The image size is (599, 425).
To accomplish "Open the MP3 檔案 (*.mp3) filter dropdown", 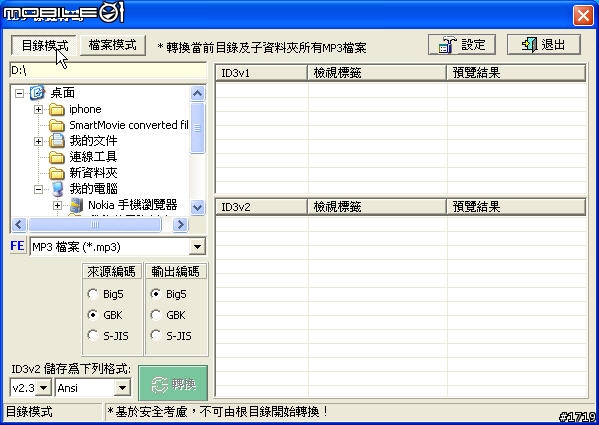I will (x=198, y=247).
